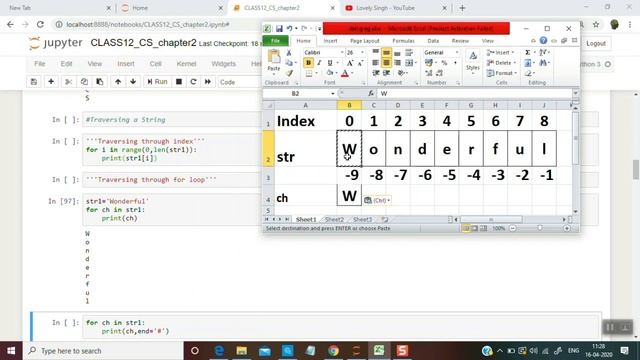Viewport: 640px width, 360px height.
Task: Open the Cells group Insert dropdown
Action: click(501, 53)
